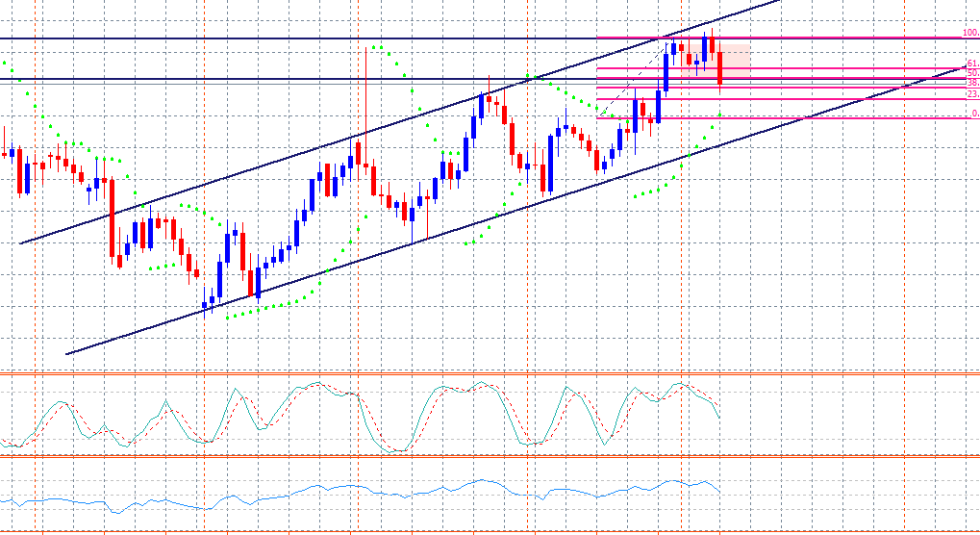This screenshot has height=535, width=980.
Task: Select the Fibonacci 61 level label
Action: [973, 64]
